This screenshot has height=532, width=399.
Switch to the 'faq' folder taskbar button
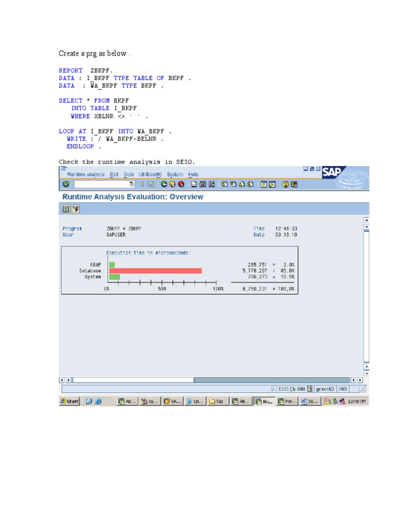(218, 402)
